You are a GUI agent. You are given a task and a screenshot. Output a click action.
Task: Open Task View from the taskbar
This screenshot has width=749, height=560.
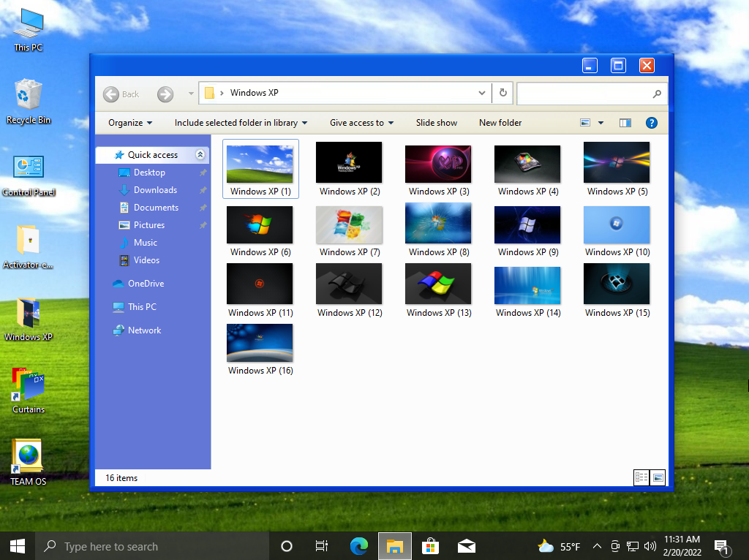[322, 545]
